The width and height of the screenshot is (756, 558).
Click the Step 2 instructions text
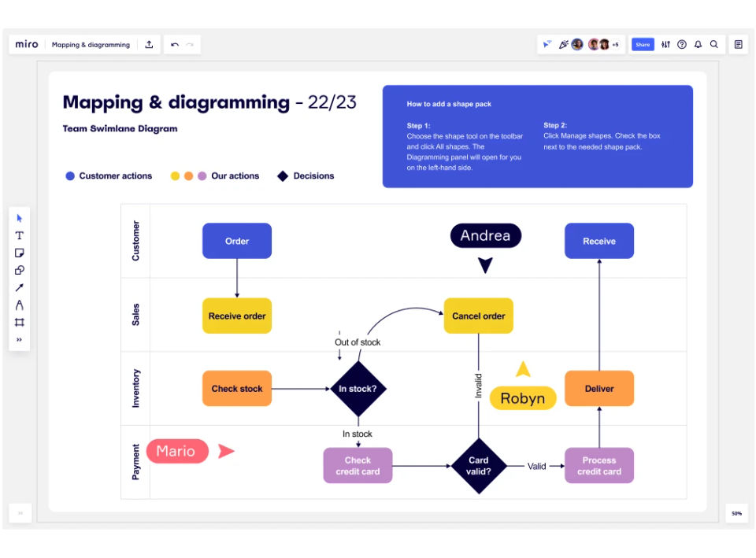[x=602, y=136]
